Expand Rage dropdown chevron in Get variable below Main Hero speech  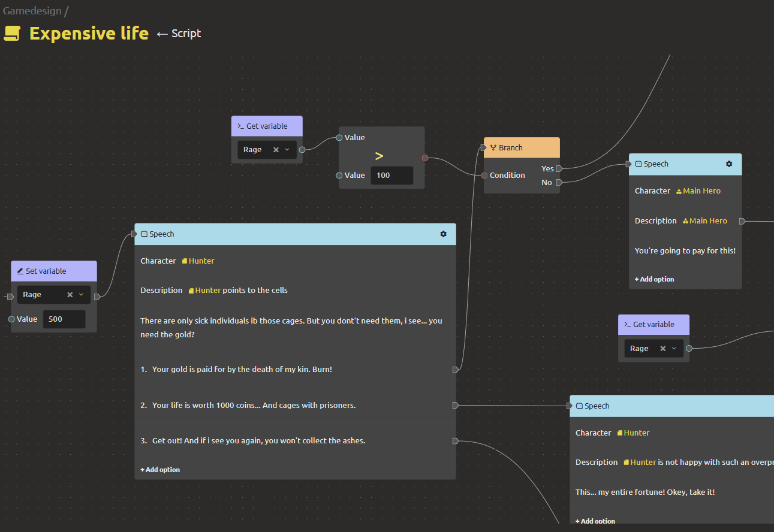[x=674, y=349]
